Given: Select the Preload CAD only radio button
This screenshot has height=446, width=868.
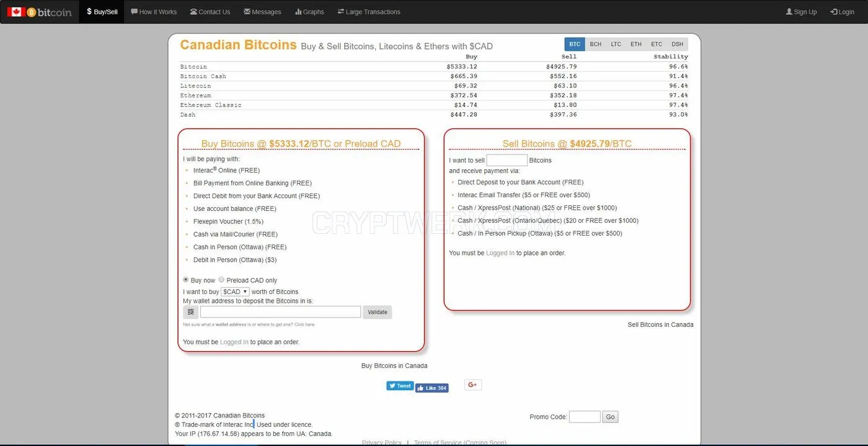Looking at the screenshot, I should click(x=221, y=280).
